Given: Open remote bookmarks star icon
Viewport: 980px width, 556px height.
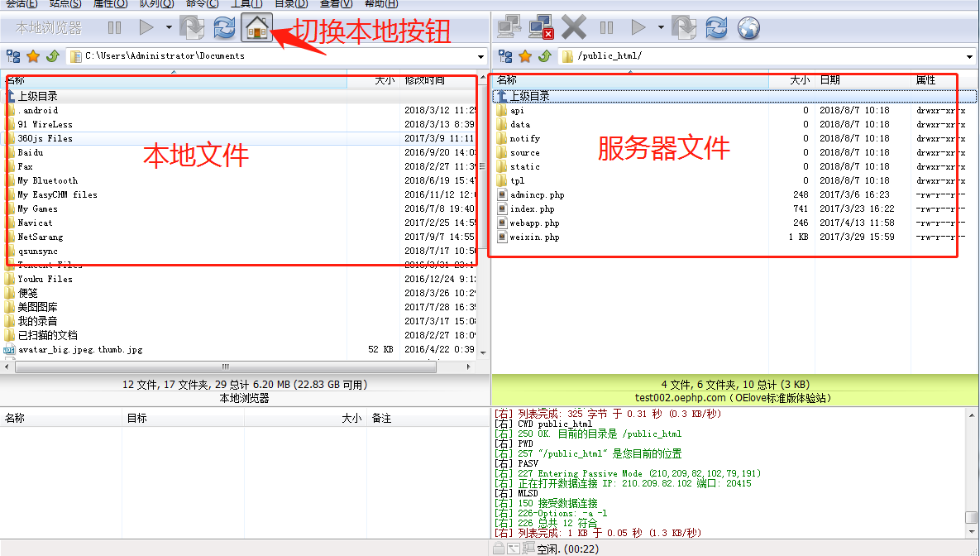Looking at the screenshot, I should (526, 56).
